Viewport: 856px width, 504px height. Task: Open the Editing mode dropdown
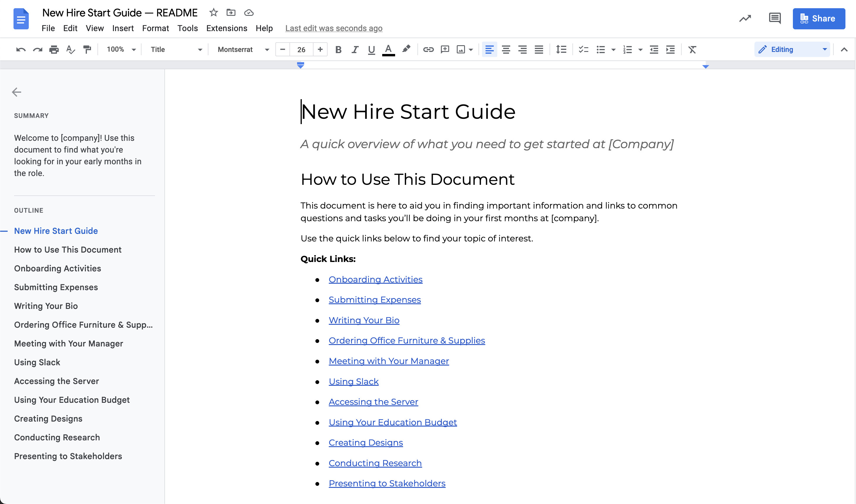coord(792,50)
